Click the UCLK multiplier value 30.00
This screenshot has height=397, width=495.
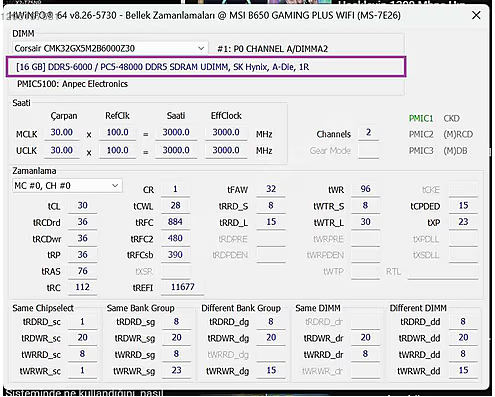(x=62, y=150)
